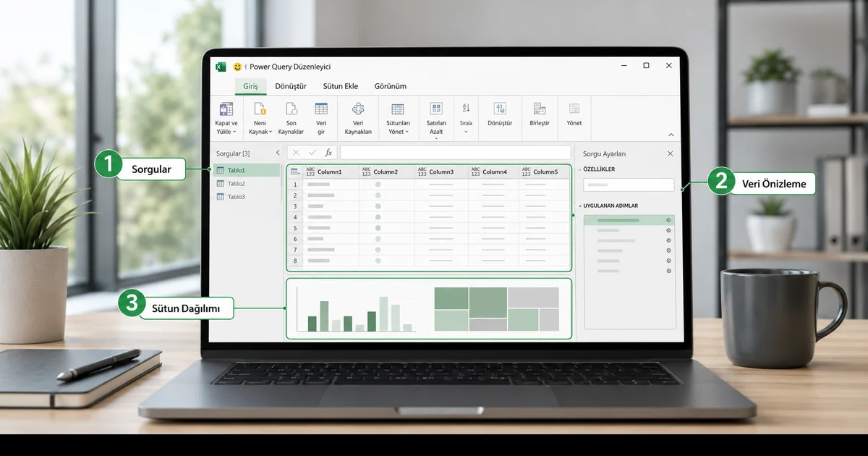Switch to the Giriş tab

pyautogui.click(x=250, y=86)
